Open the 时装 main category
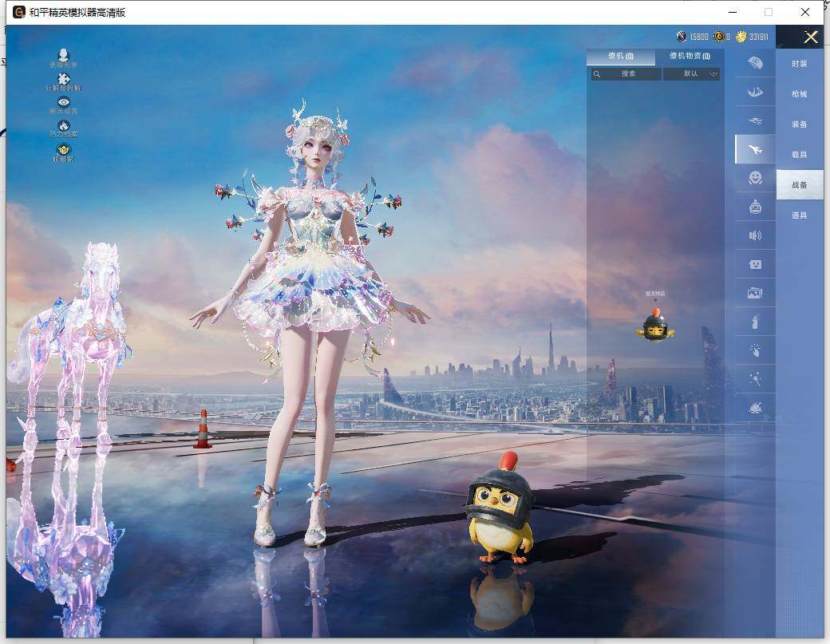Viewport: 830px width, 644px height. pos(800,64)
